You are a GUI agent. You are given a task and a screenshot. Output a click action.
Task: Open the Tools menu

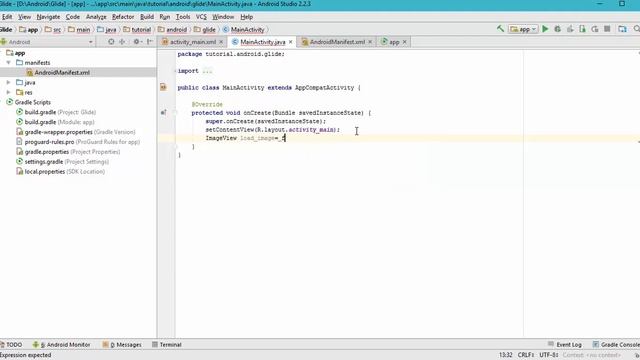tap(183, 17)
